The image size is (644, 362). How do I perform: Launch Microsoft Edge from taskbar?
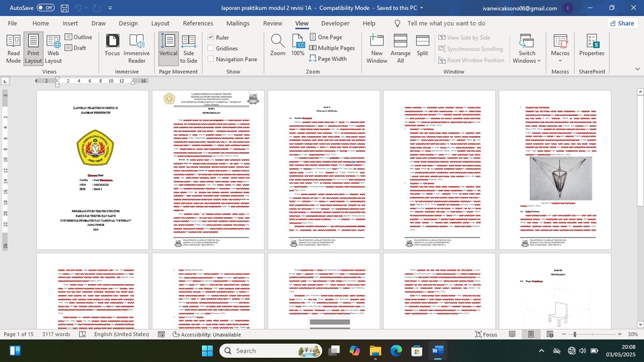(396, 351)
